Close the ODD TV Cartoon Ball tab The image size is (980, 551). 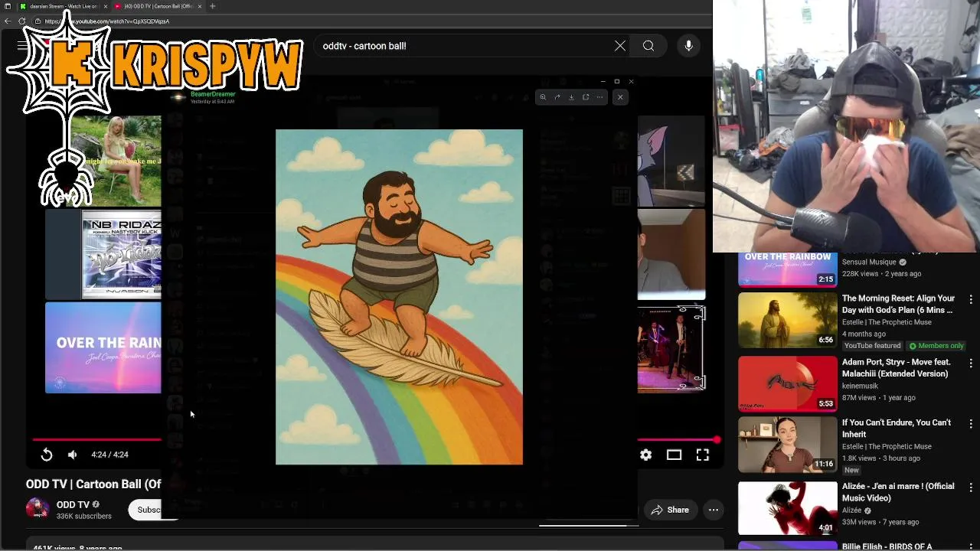pyautogui.click(x=200, y=6)
